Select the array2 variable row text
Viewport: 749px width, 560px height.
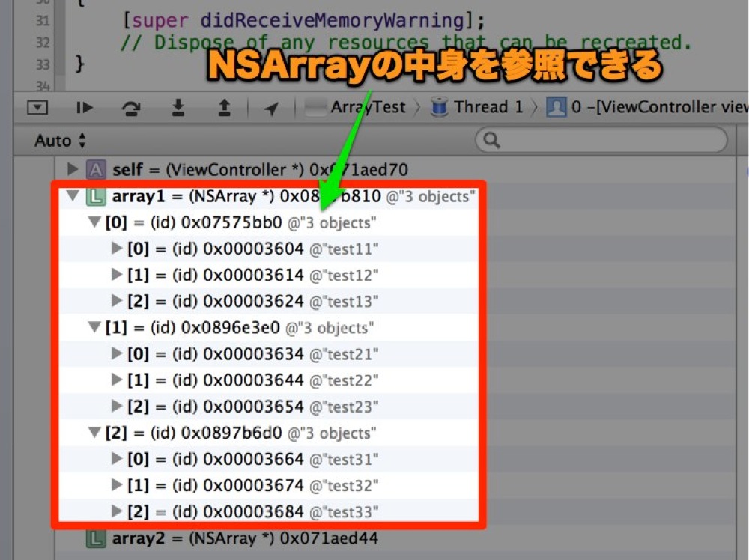click(x=245, y=538)
